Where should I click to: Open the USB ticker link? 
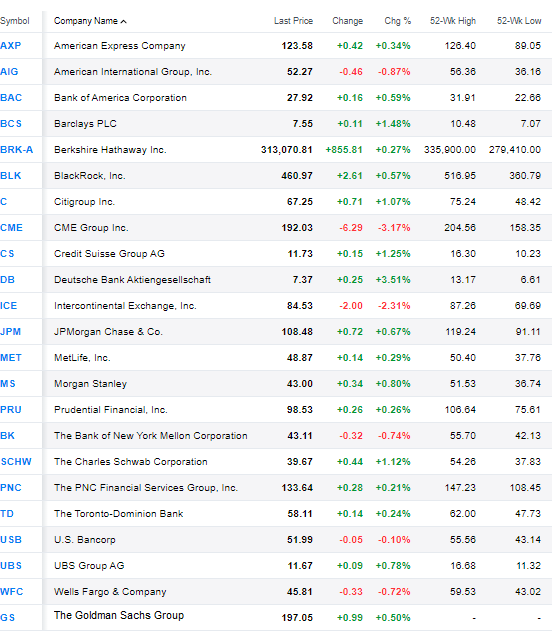pos(11,540)
